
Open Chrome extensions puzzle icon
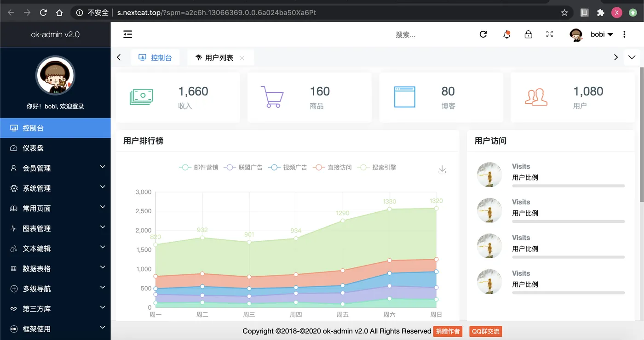click(x=600, y=13)
